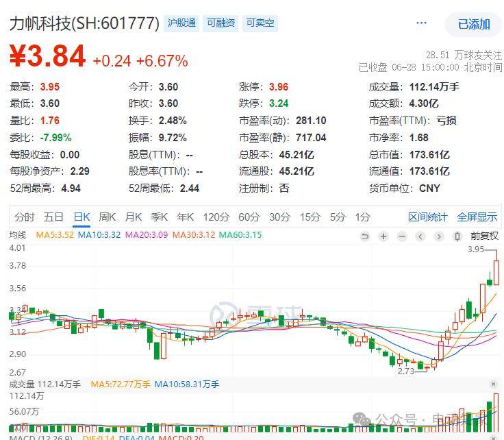Viewport: 504px width, 440px height.
Task: Zoom in chart with plus icon
Action: click(x=383, y=236)
